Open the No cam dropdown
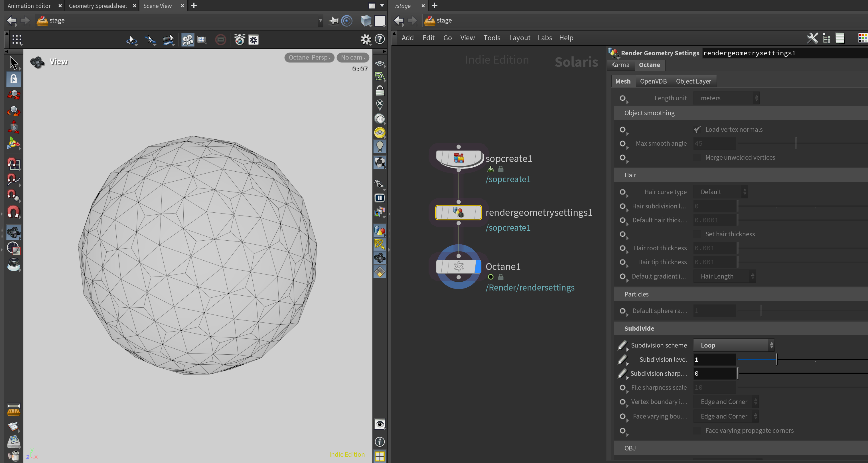Viewport: 868px width, 463px height. (x=352, y=58)
